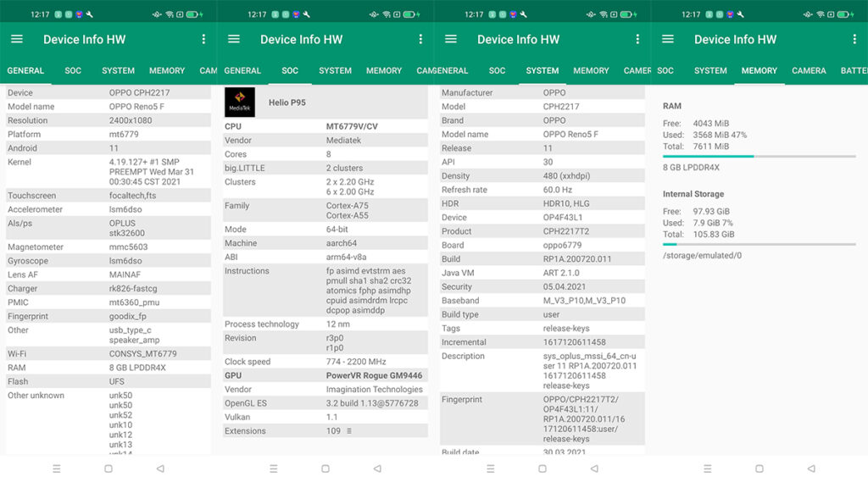Tap the 'focaltech,fts' touchscreen value
This screenshot has width=868, height=482.
pyautogui.click(x=133, y=196)
